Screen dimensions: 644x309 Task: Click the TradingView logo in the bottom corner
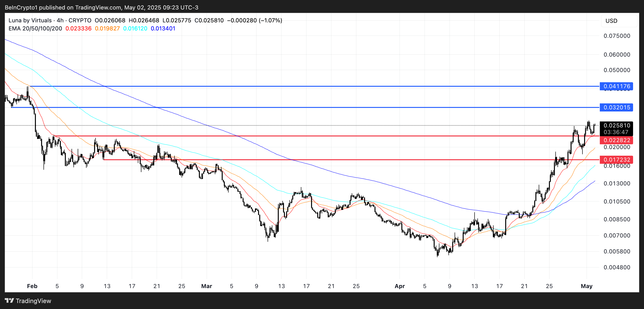(x=28, y=301)
